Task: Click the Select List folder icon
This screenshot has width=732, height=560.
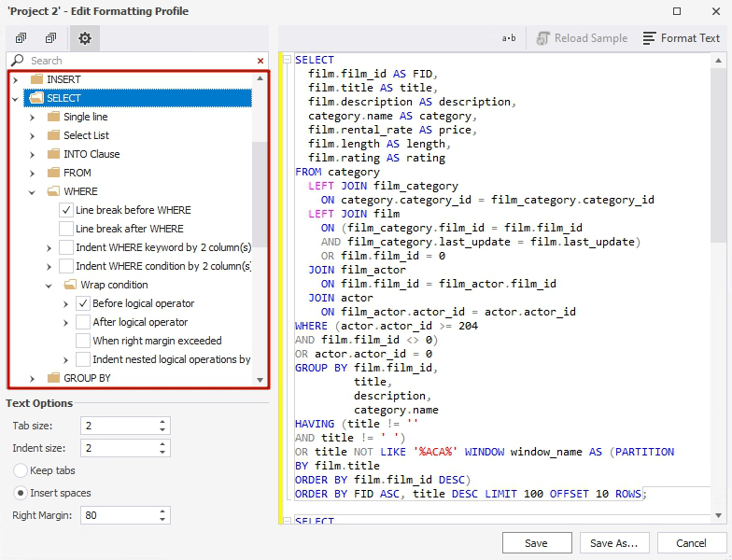Action: tap(54, 135)
